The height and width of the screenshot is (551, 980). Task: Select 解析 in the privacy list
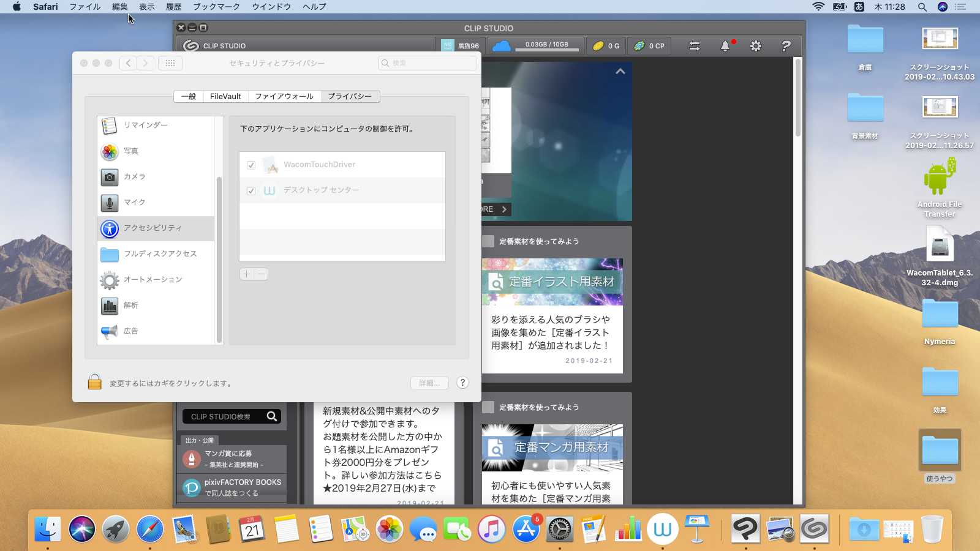156,305
